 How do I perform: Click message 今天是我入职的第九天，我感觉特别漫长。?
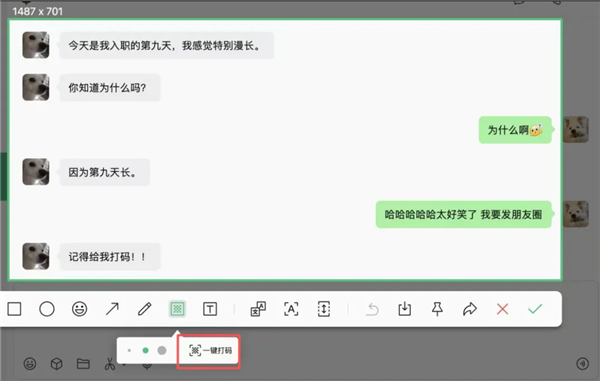[166, 46]
